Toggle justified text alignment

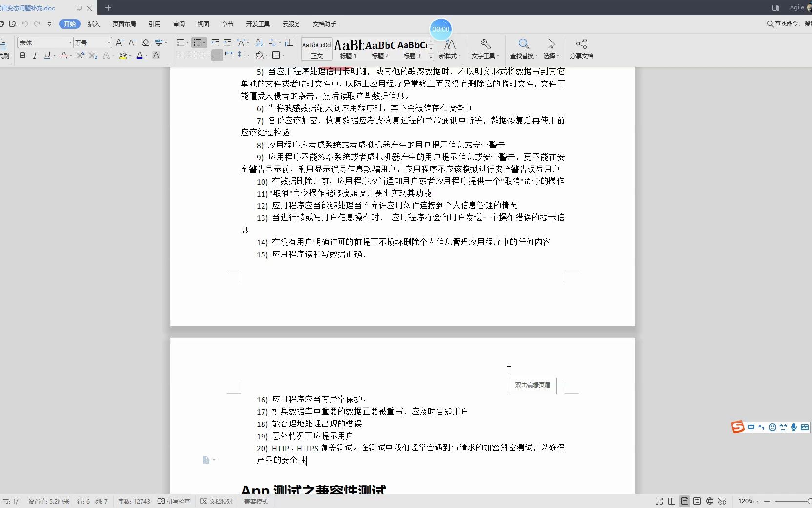click(217, 56)
